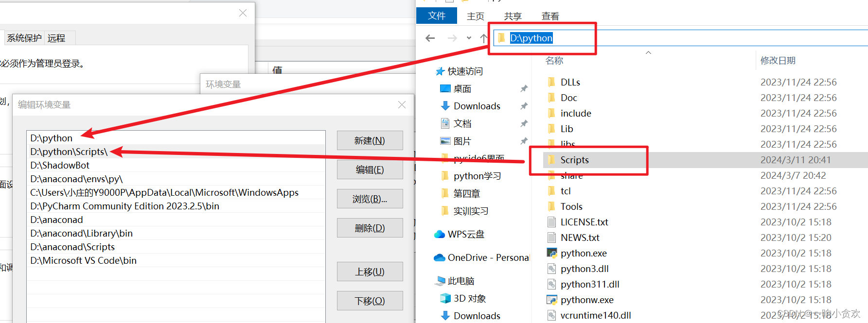Sort files by the 修改日期 column header
The height and width of the screenshot is (323, 868).
point(778,60)
